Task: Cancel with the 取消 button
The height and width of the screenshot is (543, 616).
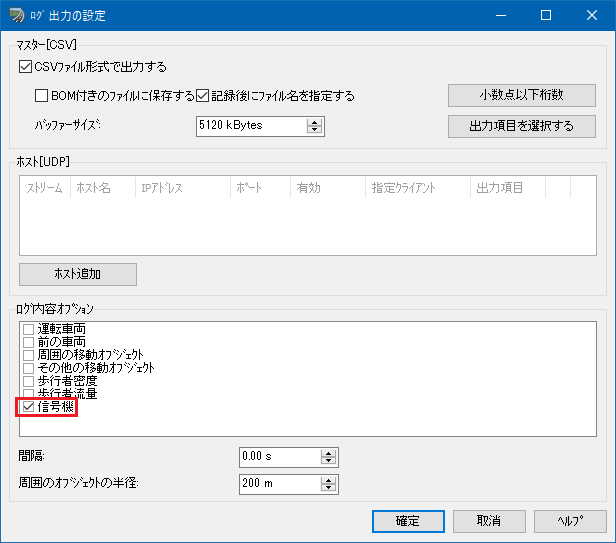Action: 489,521
